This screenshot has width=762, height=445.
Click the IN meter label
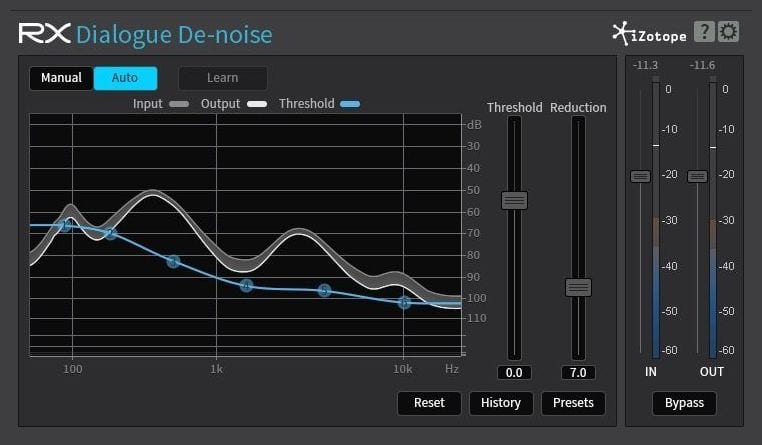pyautogui.click(x=651, y=372)
